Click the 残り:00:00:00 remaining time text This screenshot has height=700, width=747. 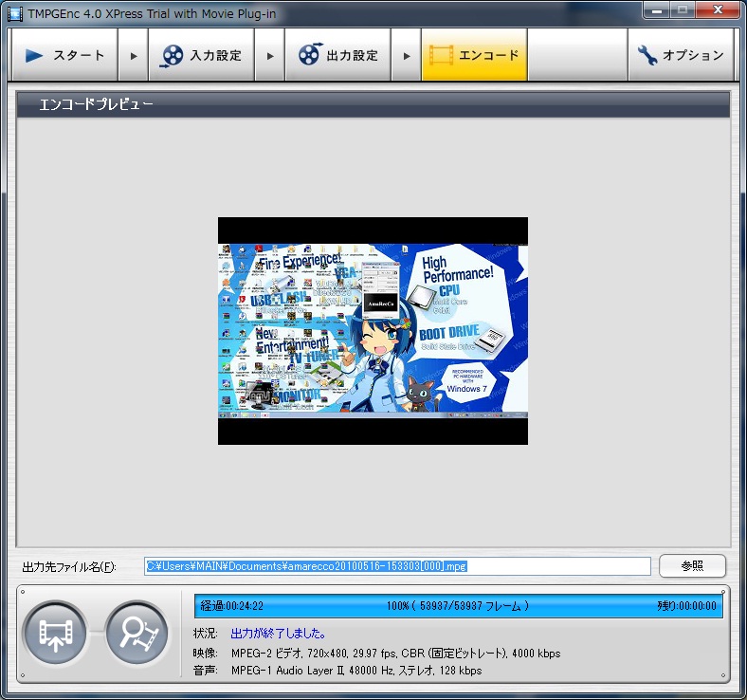tap(686, 606)
